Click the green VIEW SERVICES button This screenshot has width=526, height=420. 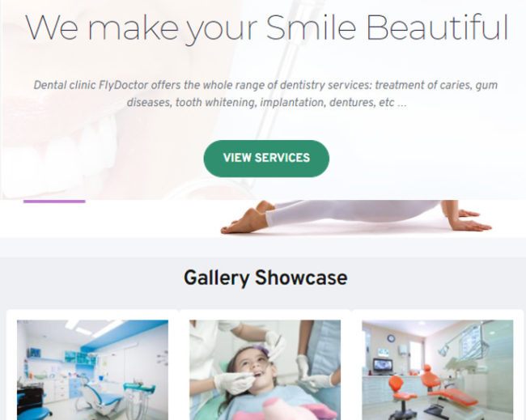(x=266, y=159)
